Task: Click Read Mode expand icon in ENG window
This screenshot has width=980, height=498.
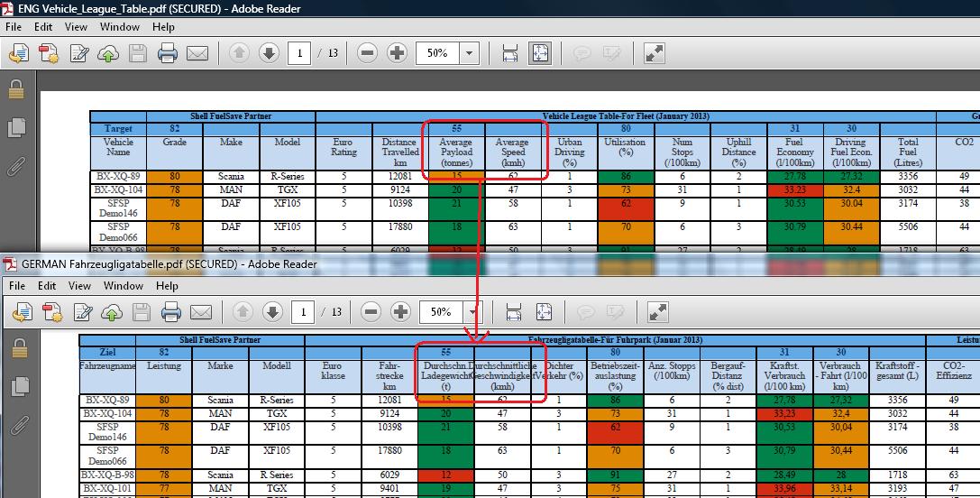Action: (655, 54)
